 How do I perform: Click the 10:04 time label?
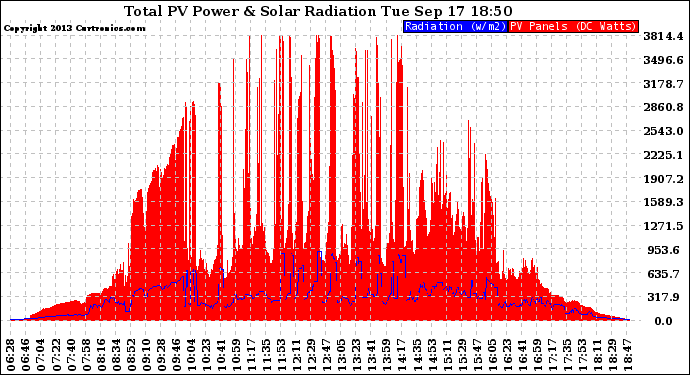pyautogui.click(x=191, y=355)
